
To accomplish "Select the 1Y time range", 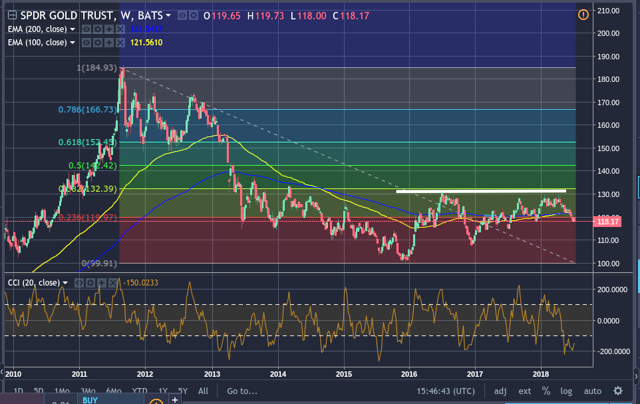I will [x=163, y=391].
